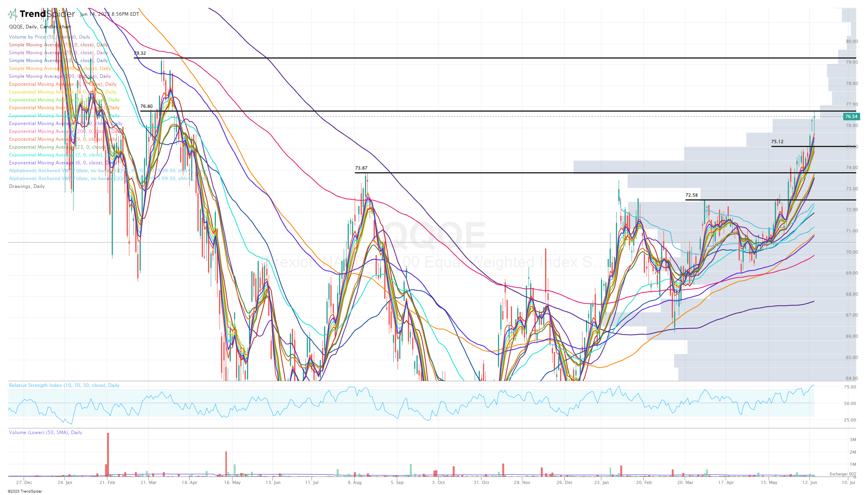Click the 25.00 RSI axis value
868x495 pixels.
(850, 420)
